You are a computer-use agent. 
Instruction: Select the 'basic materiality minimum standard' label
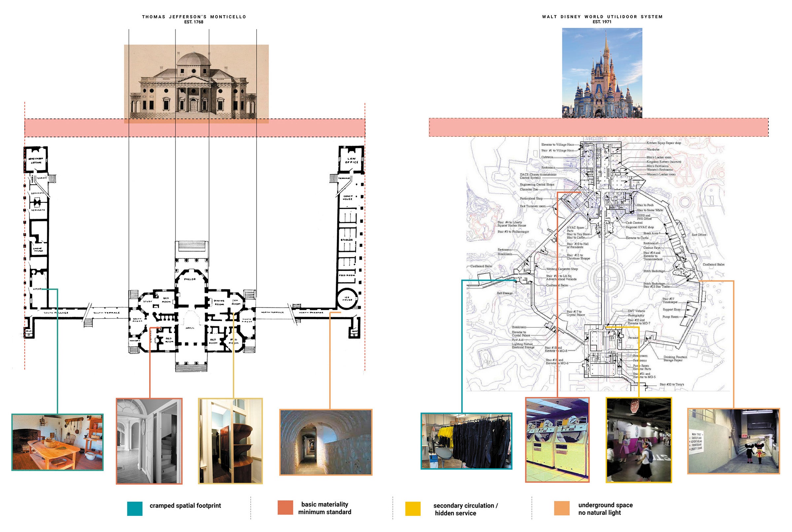325,508
